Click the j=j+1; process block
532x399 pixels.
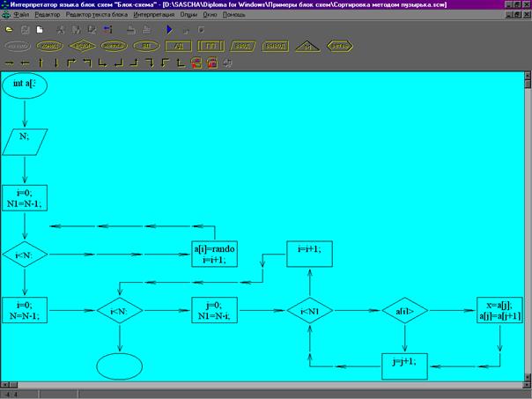[404, 361]
